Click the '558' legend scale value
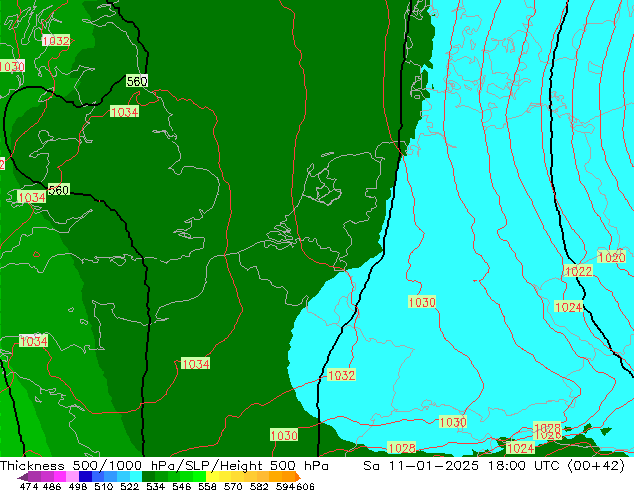The image size is (634, 490). 207,486
